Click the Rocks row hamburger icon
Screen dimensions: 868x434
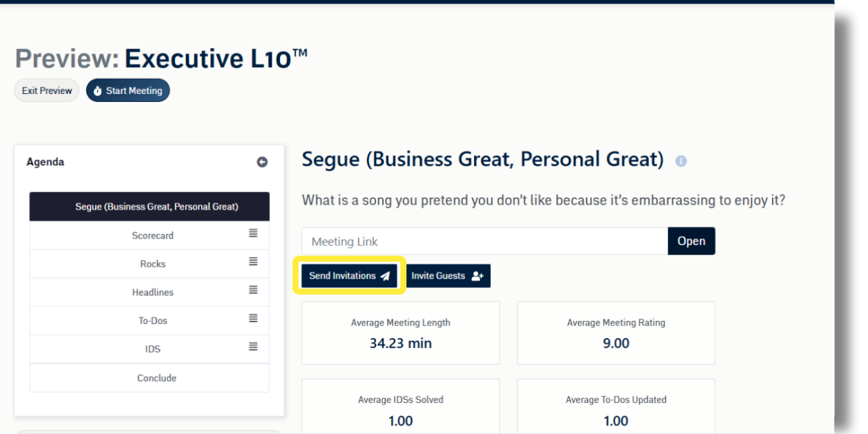tap(253, 262)
